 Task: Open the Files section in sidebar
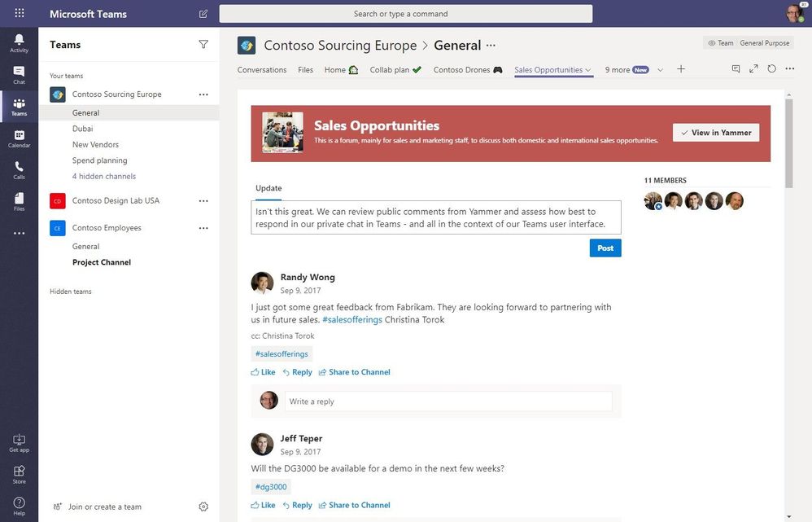tap(20, 202)
